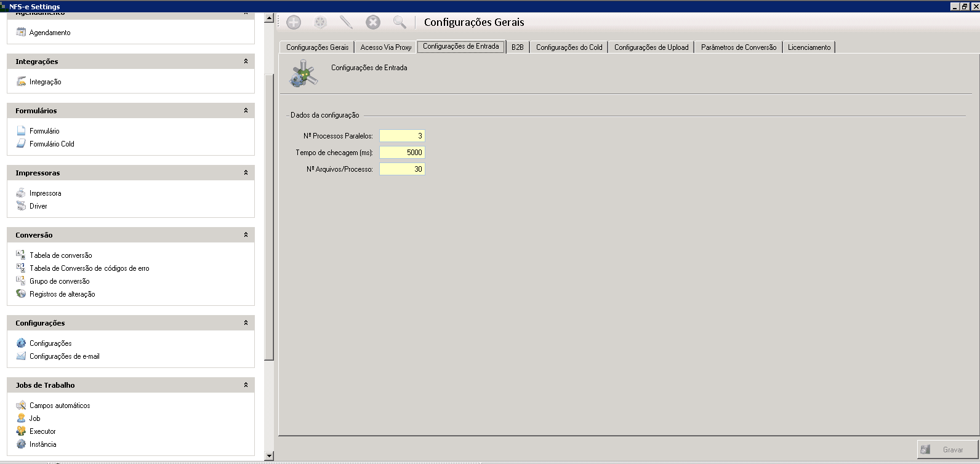Click the delete (X) toolbar icon
Viewport: 980px width, 464px height.
click(373, 22)
